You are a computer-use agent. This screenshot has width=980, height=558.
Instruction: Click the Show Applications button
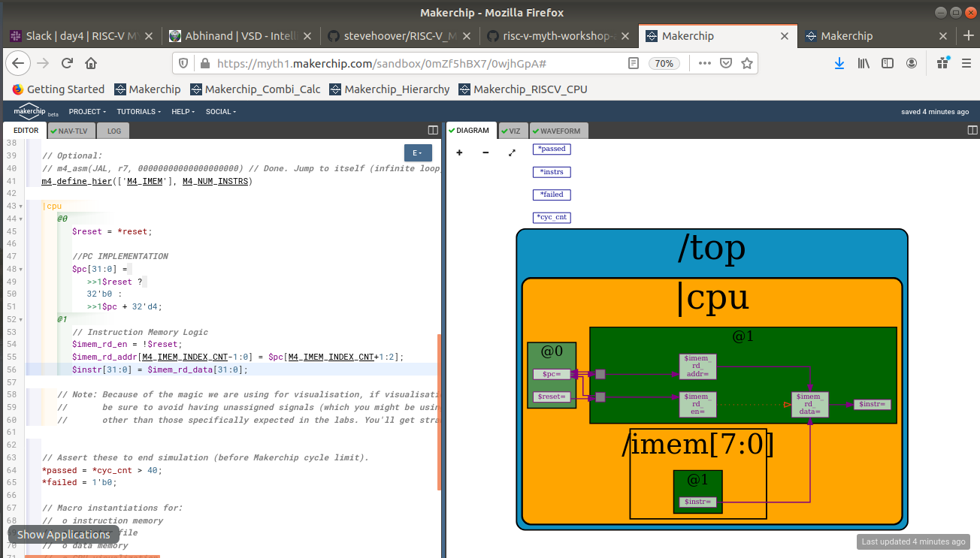(64, 535)
